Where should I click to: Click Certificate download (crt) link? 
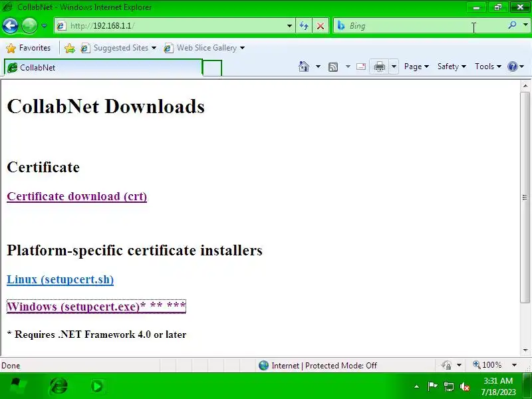tap(76, 196)
